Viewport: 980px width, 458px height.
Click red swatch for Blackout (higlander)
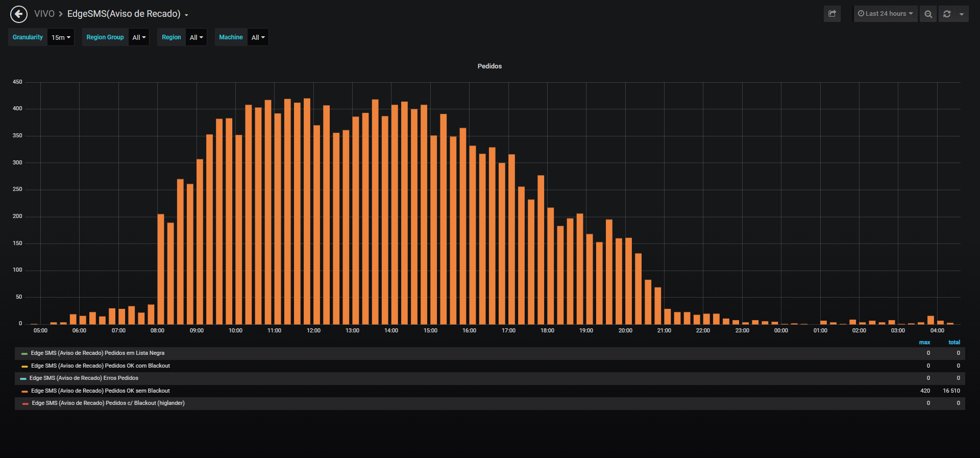click(x=26, y=404)
